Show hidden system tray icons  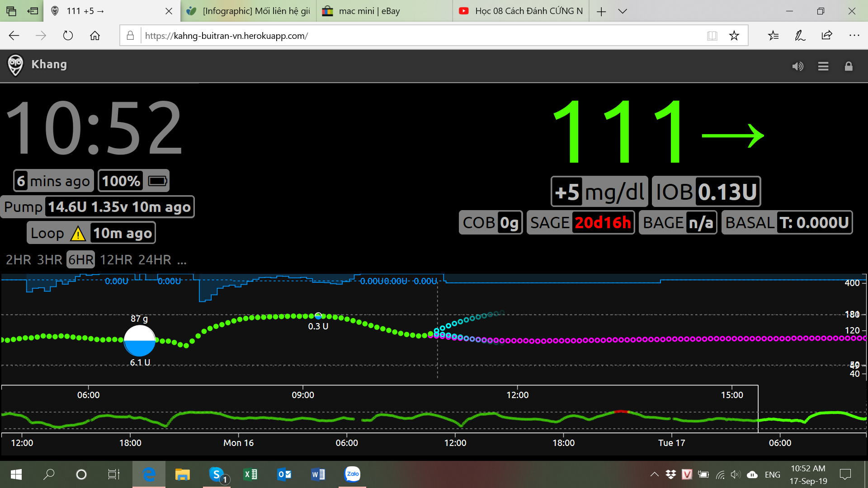point(654,474)
